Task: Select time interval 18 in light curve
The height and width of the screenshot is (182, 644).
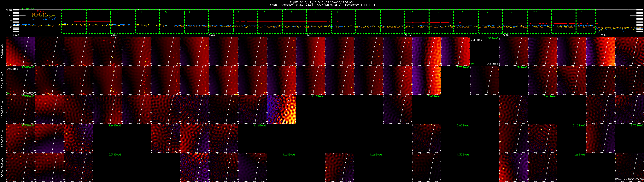Action: pyautogui.click(x=490, y=21)
